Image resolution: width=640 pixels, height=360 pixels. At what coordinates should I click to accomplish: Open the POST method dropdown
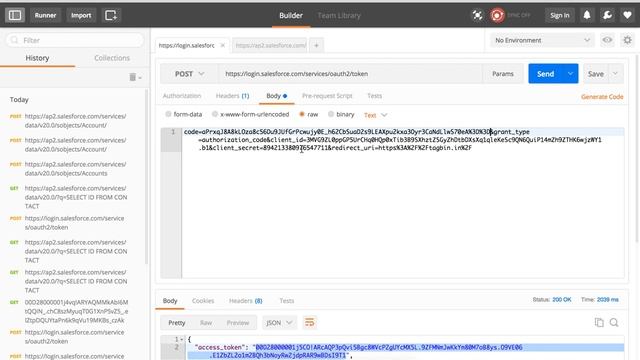(x=189, y=74)
